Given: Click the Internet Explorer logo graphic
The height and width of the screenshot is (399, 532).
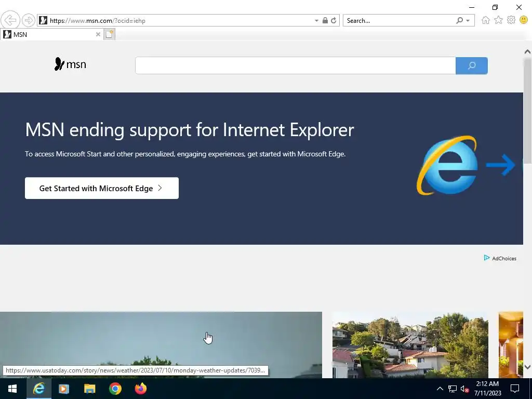Looking at the screenshot, I should pos(447,165).
